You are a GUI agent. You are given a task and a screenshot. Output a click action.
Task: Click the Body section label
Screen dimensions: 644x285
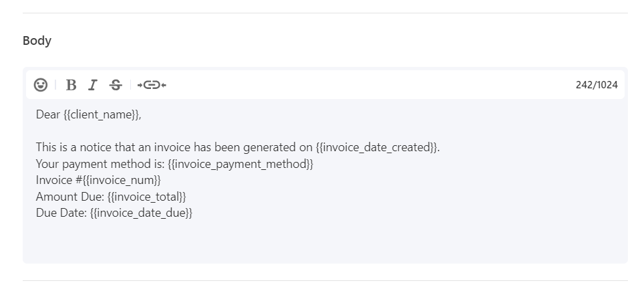37,40
